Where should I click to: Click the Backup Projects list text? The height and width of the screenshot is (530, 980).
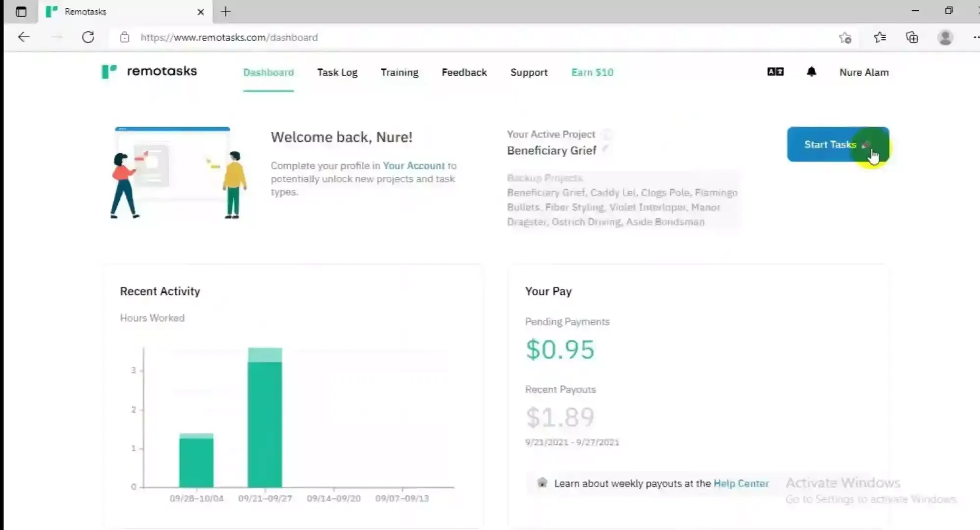(x=622, y=207)
